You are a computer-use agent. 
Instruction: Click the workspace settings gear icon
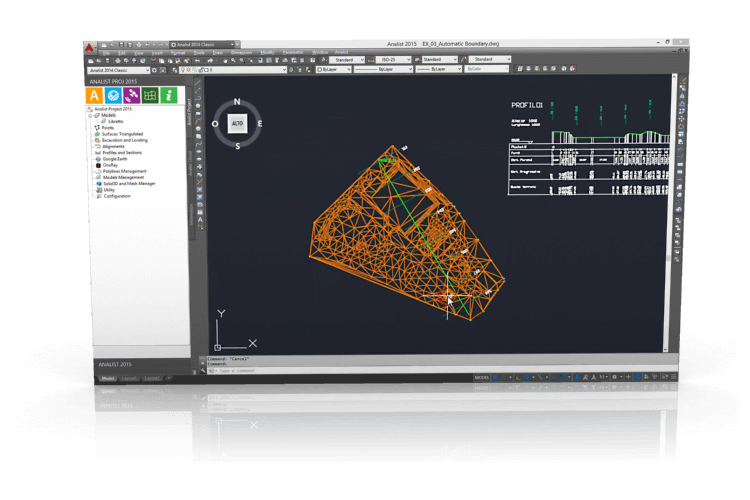tap(154, 70)
